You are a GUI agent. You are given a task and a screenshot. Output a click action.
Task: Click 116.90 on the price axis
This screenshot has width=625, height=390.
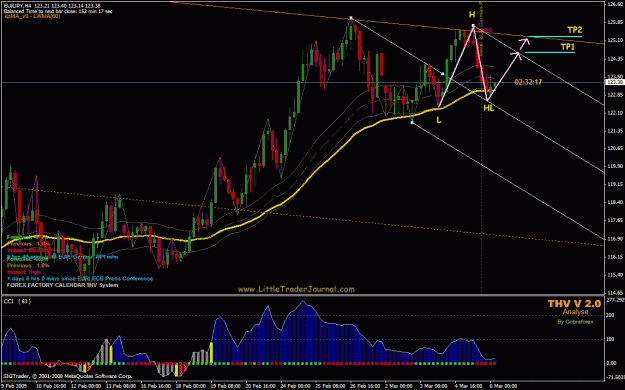[x=615, y=238]
